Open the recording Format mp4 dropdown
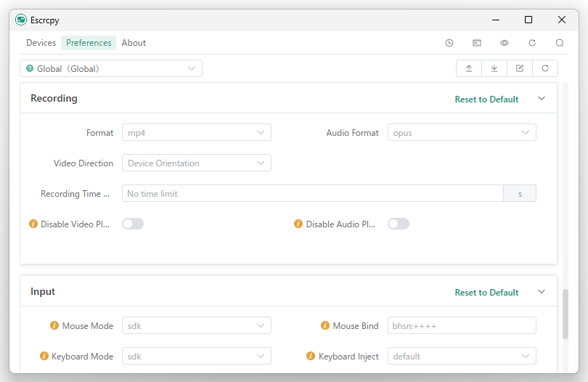 click(197, 132)
